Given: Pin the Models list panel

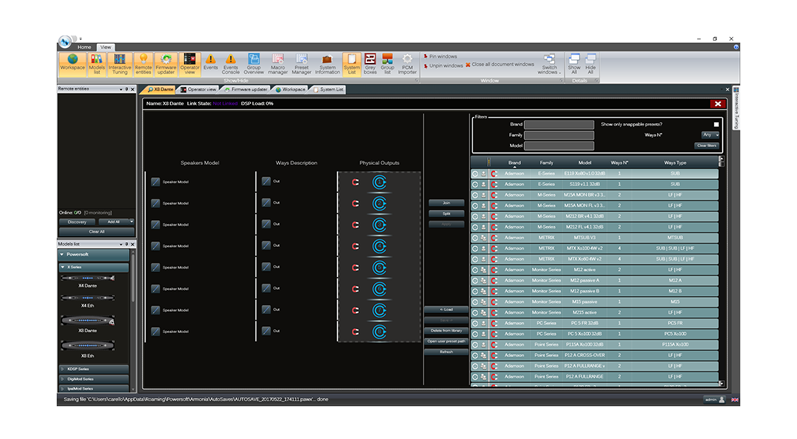Looking at the screenshot, I should pyautogui.click(x=127, y=244).
